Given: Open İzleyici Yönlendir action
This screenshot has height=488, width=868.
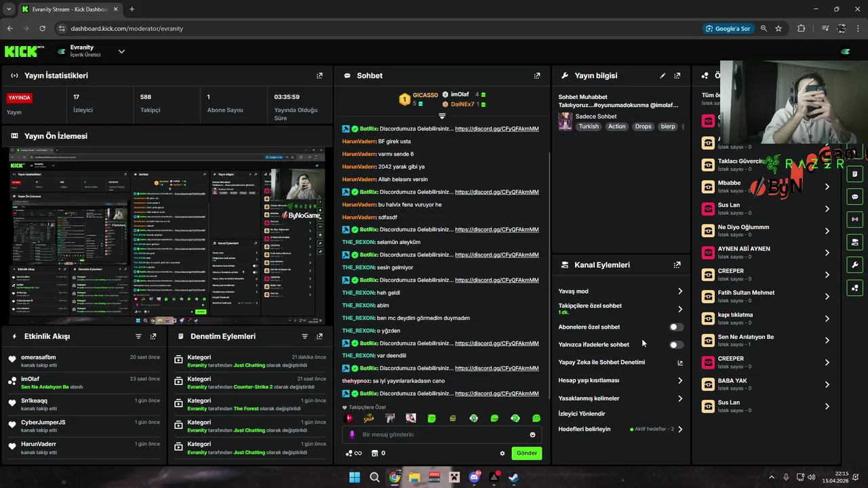Looking at the screenshot, I should click(x=582, y=413).
